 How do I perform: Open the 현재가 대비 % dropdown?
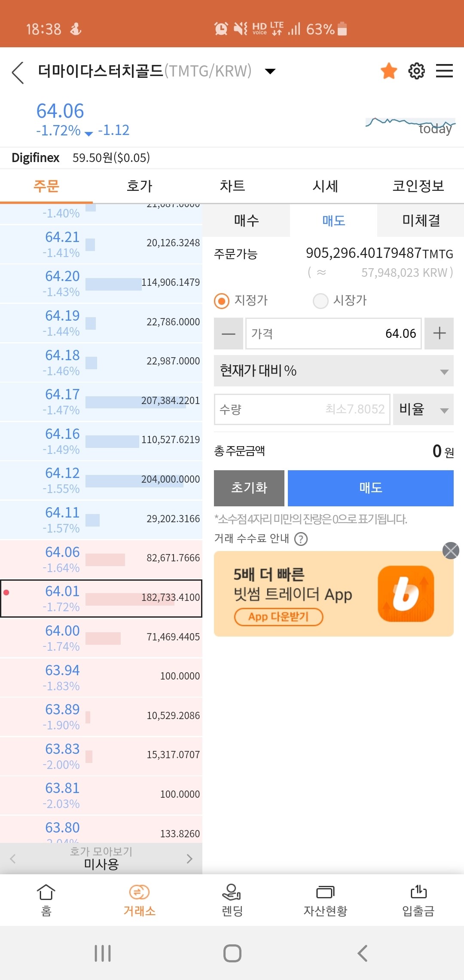pos(334,371)
